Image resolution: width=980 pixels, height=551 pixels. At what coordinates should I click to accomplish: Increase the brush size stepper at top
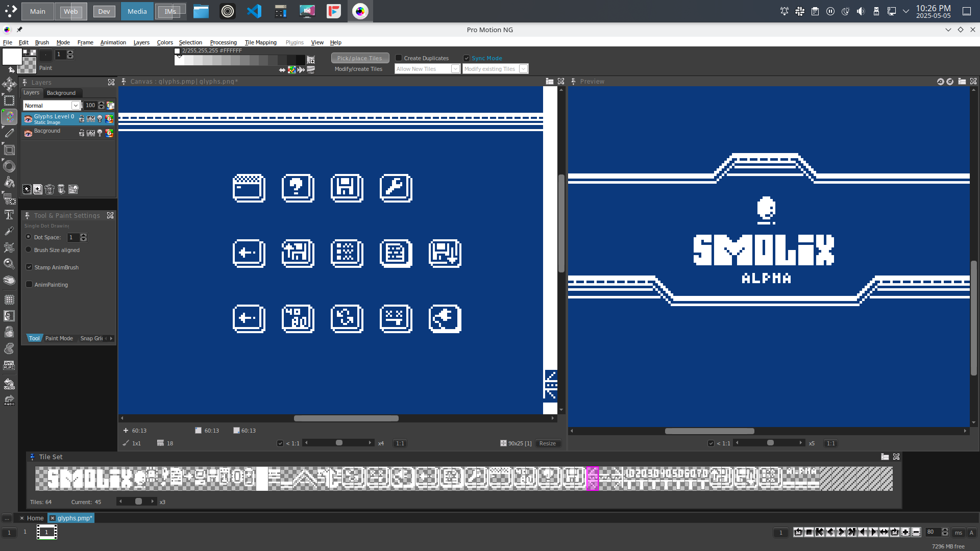click(70, 52)
